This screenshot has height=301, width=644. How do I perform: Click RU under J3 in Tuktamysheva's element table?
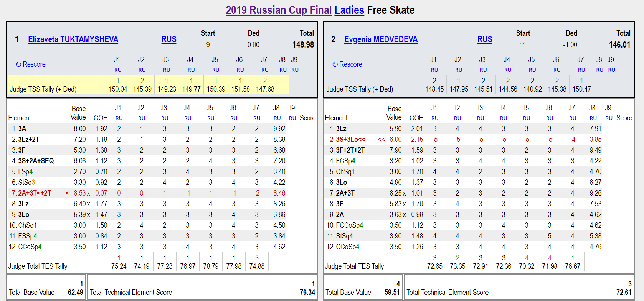coord(165,118)
